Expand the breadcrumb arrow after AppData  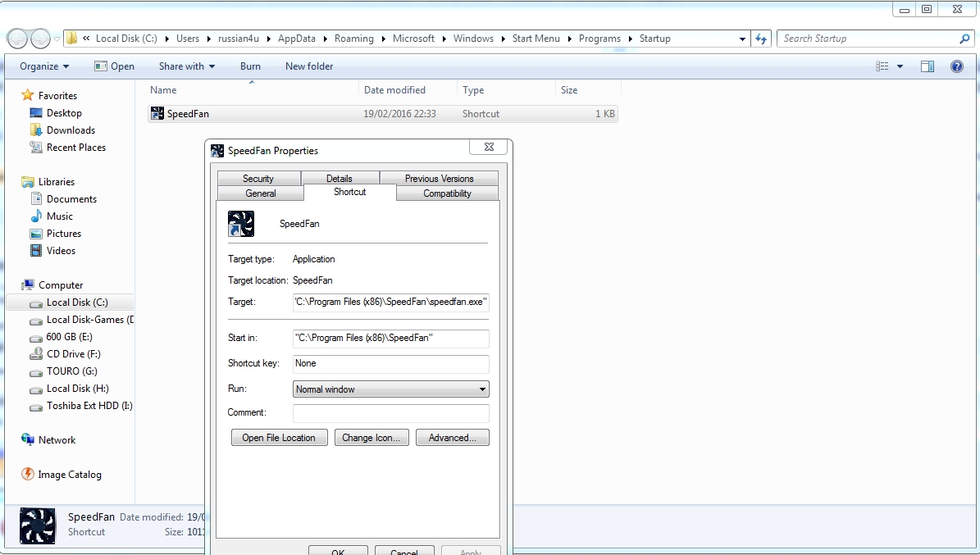325,39
